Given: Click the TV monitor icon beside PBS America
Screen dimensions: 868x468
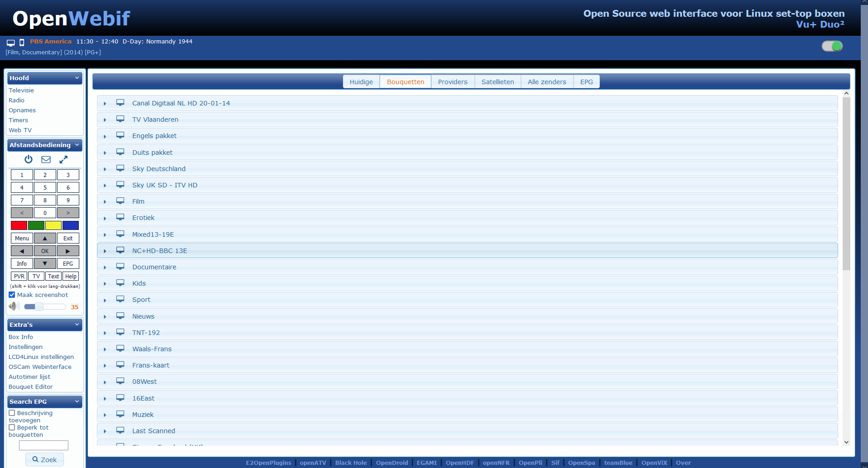Looking at the screenshot, I should 11,43.
